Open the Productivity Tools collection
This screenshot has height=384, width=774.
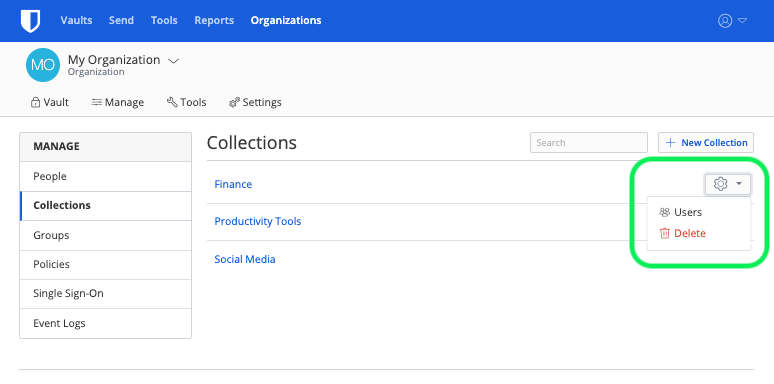pyautogui.click(x=258, y=221)
